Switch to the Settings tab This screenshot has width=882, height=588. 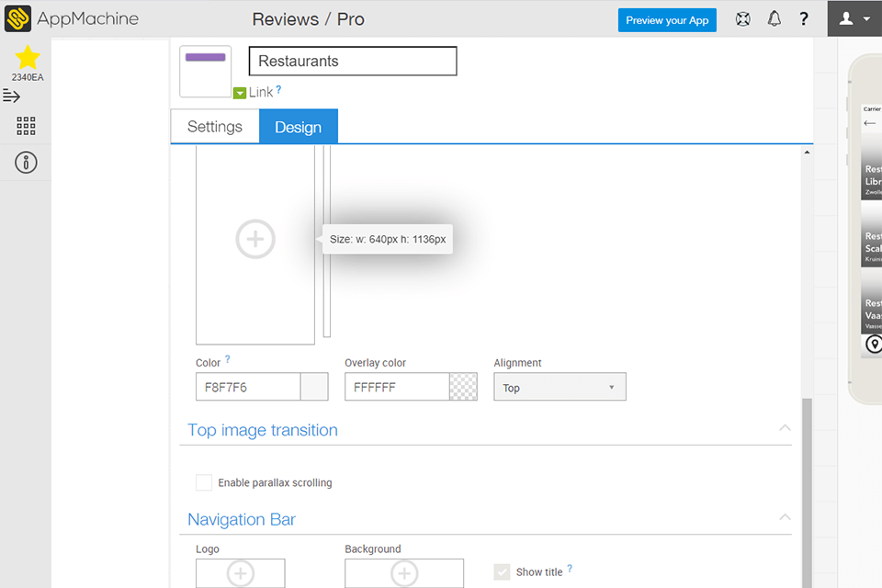click(215, 127)
